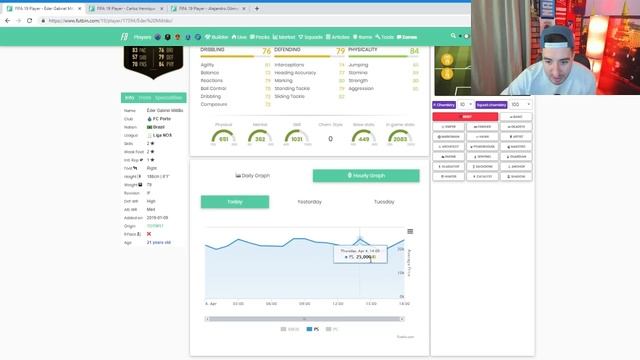Show the Tuesday price graph
Image resolution: width=640 pixels, height=360 pixels.
(384, 202)
